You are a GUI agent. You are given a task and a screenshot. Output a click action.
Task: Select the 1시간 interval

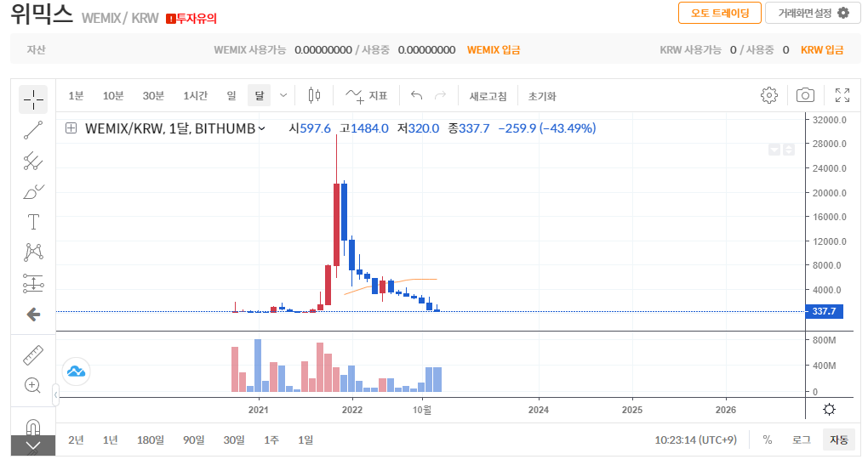tap(196, 96)
